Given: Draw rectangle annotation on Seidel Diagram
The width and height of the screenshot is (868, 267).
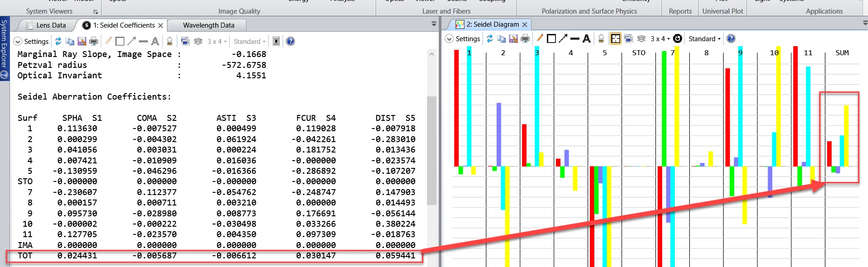Looking at the screenshot, I should pos(551,38).
